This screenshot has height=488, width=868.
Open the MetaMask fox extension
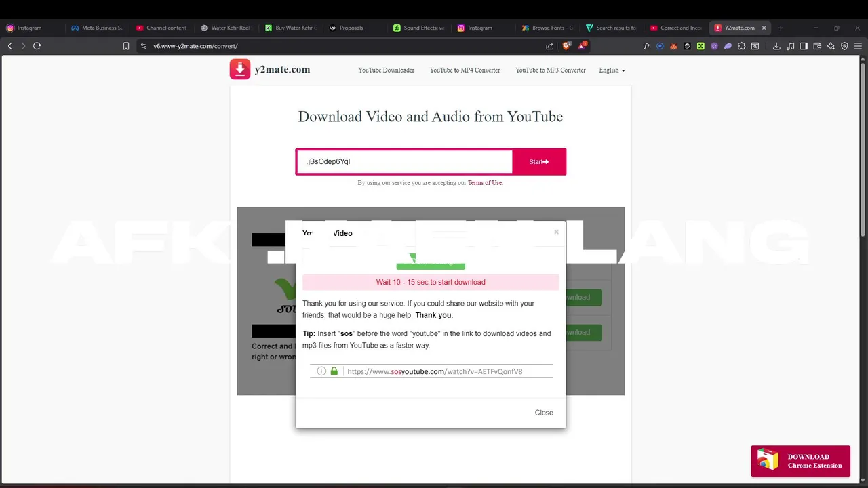pos(673,46)
